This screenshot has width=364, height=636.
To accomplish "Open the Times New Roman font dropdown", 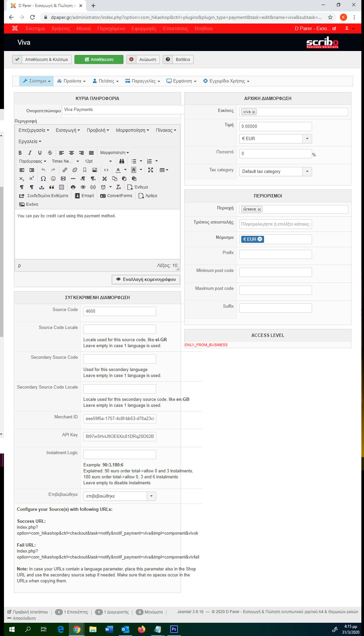I will coord(65,161).
